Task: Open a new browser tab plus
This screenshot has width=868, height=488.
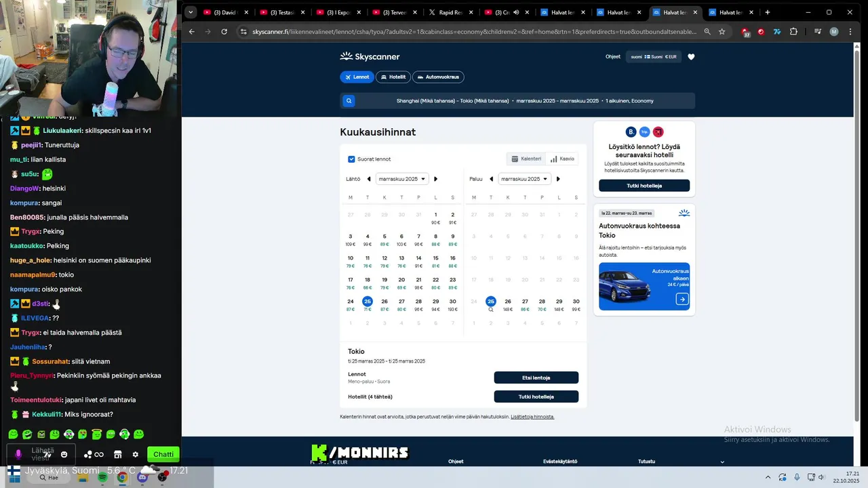Action: click(x=768, y=12)
